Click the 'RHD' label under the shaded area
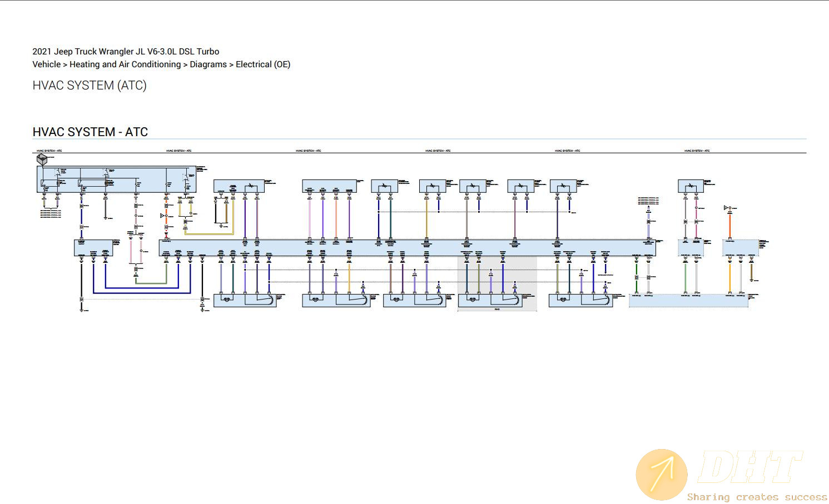This screenshot has width=829, height=504. point(497,309)
